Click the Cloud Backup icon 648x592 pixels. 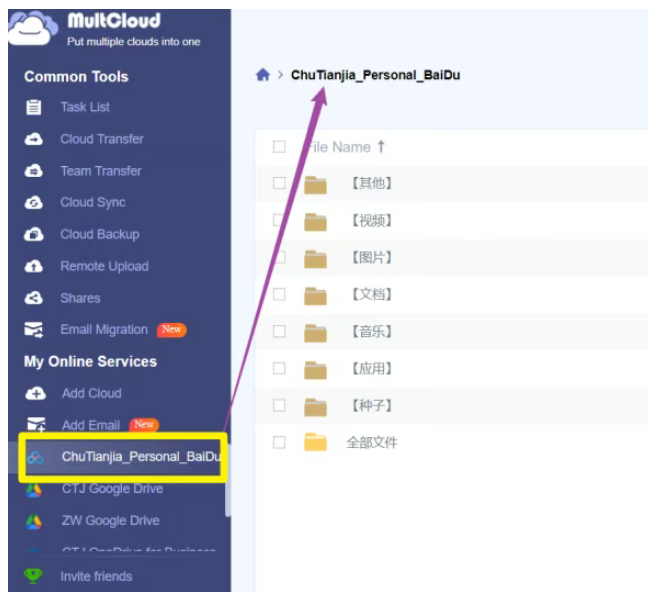[x=33, y=234]
